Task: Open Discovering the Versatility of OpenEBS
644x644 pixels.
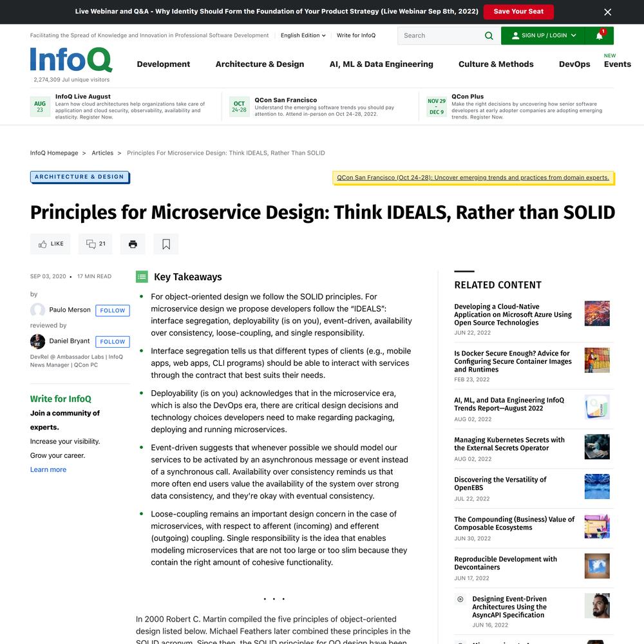Action: [x=500, y=484]
